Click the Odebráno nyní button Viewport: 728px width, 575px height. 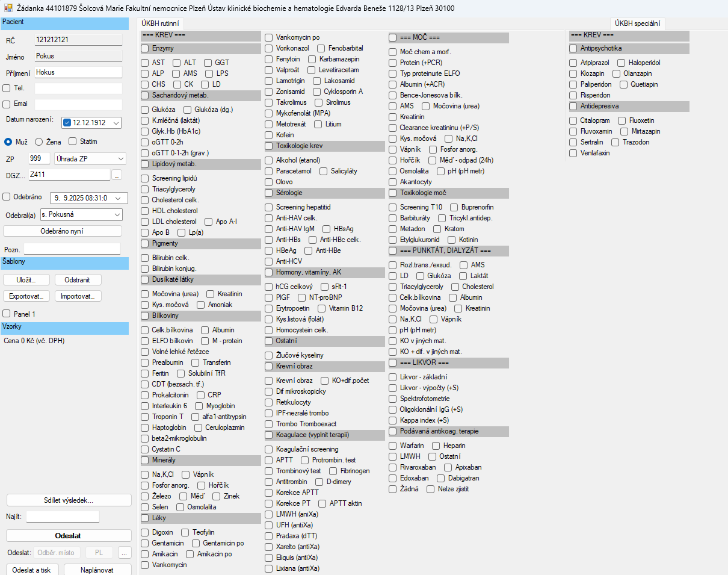[x=63, y=231]
